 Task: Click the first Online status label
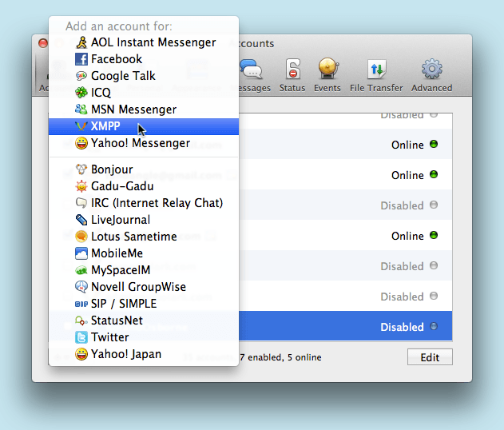click(407, 145)
